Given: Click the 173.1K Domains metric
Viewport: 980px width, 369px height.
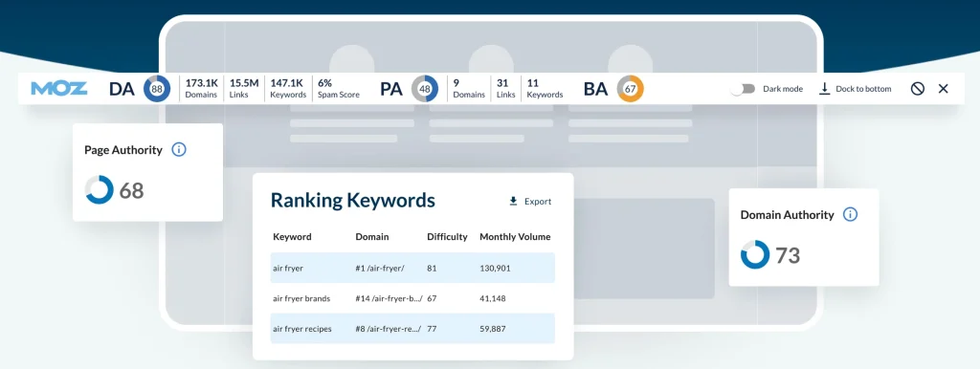Looking at the screenshot, I should [201, 89].
